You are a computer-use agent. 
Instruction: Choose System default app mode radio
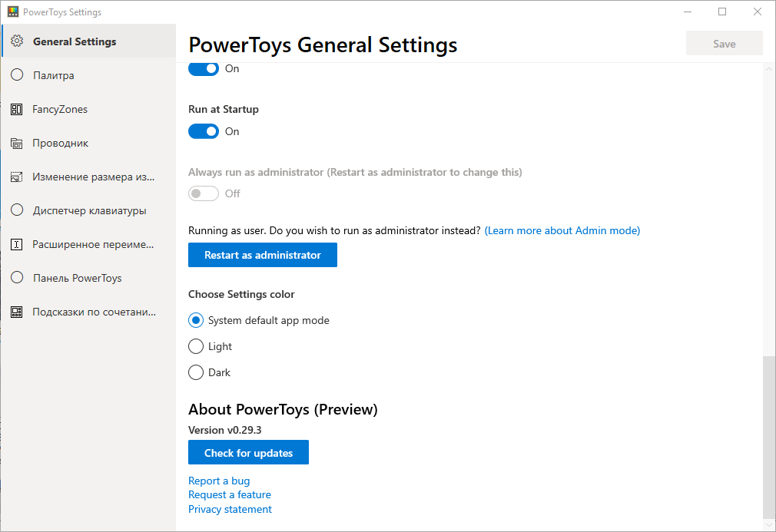tap(196, 320)
